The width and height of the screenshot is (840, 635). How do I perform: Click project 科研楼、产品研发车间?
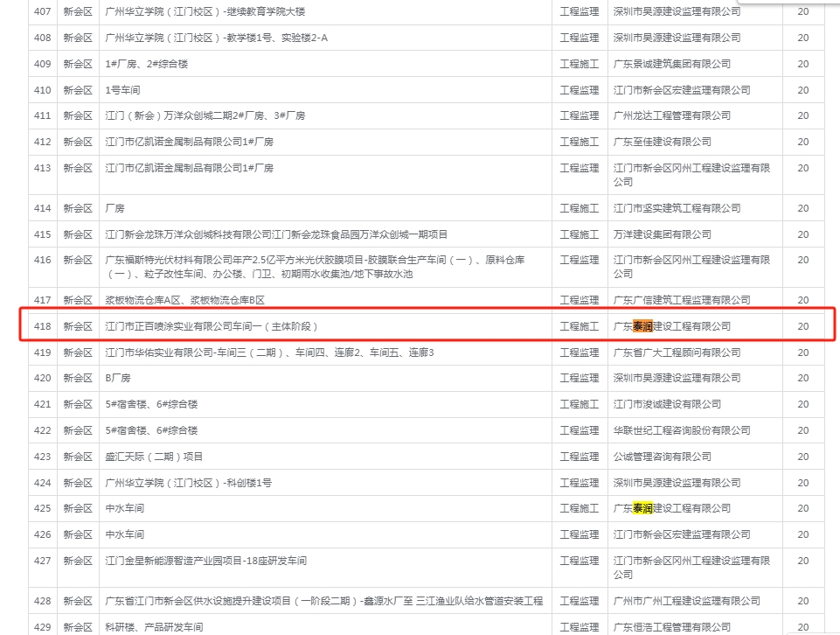point(154,627)
